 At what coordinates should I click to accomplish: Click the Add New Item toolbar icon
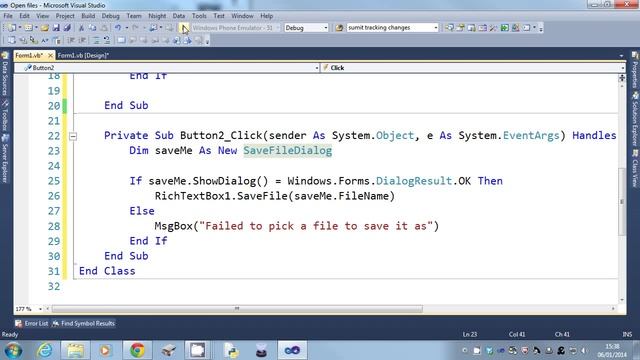[x=28, y=28]
